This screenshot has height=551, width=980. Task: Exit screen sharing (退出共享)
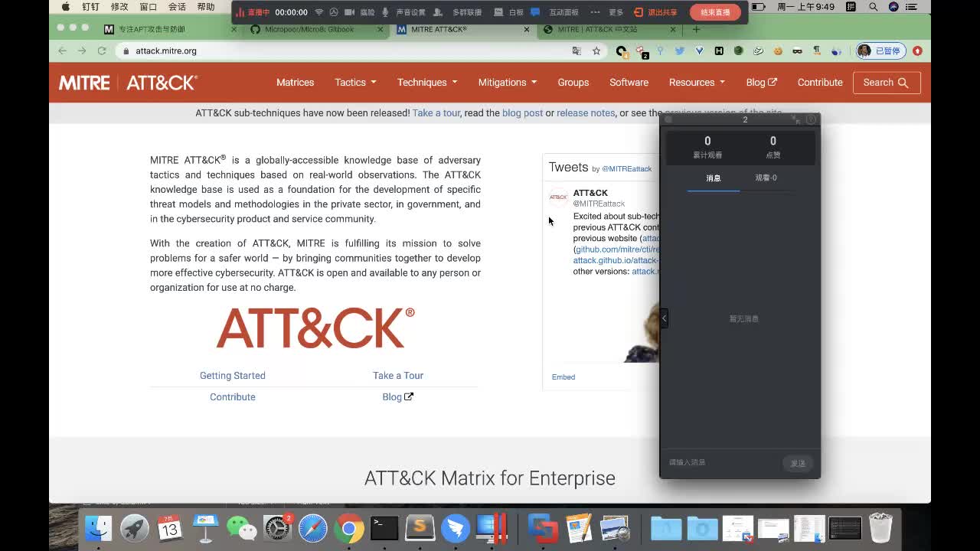pyautogui.click(x=656, y=12)
